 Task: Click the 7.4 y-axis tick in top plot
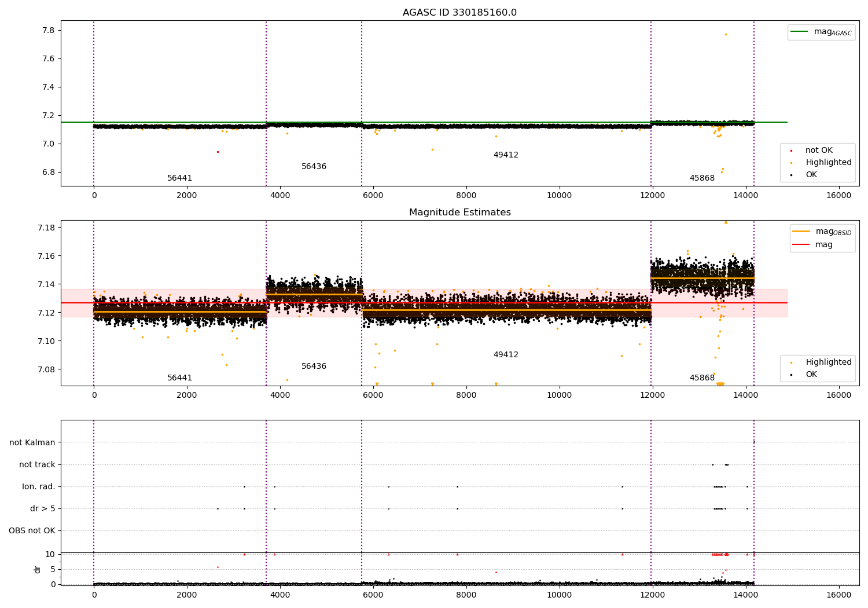click(49, 87)
